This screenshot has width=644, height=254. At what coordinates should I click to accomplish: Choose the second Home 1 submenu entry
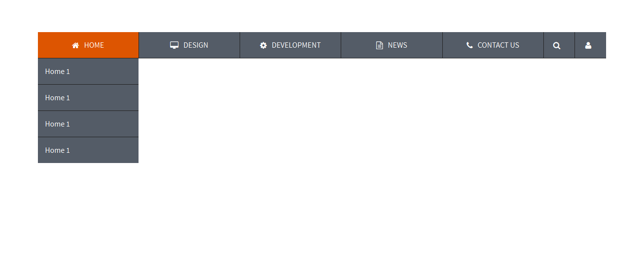tap(88, 98)
